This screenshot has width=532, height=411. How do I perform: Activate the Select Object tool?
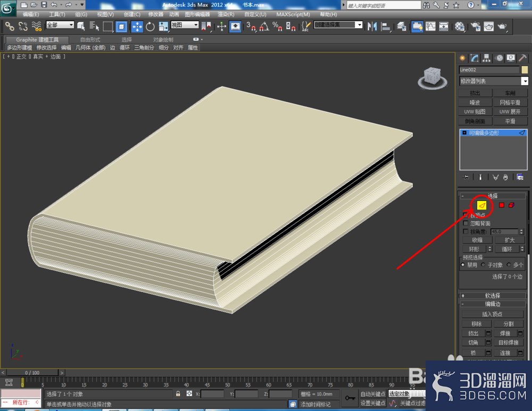click(81, 26)
